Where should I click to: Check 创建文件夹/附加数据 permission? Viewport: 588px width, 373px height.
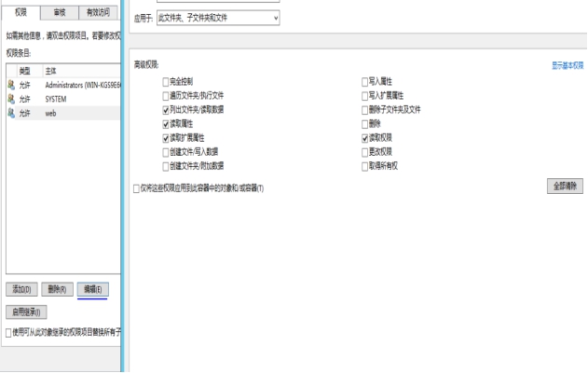tap(165, 166)
